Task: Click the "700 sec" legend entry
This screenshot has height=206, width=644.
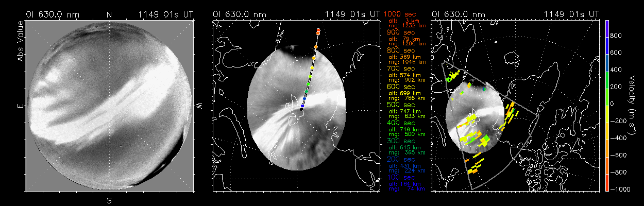Action: click(x=401, y=68)
